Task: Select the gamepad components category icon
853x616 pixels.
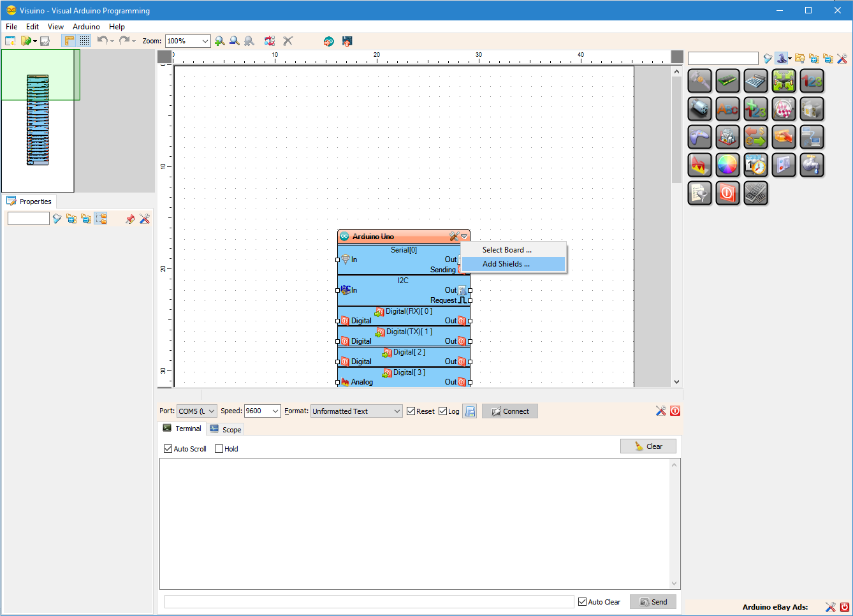Action: (699, 137)
